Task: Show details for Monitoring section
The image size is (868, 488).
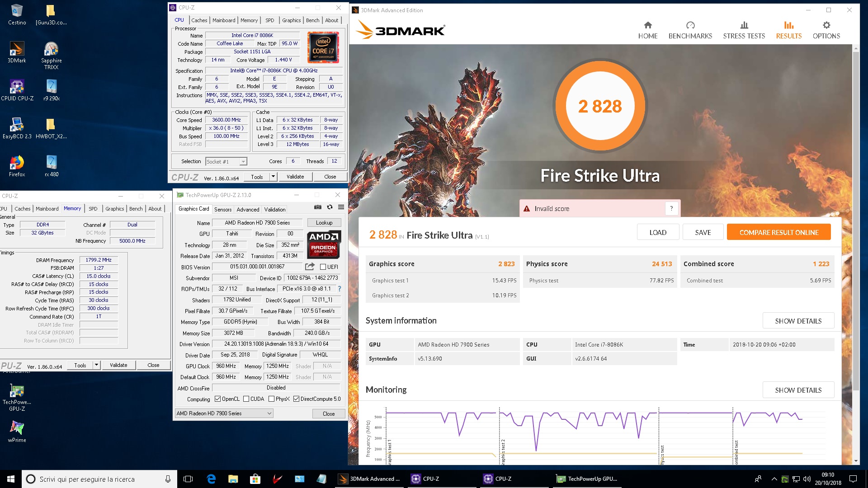Action: pos(798,390)
